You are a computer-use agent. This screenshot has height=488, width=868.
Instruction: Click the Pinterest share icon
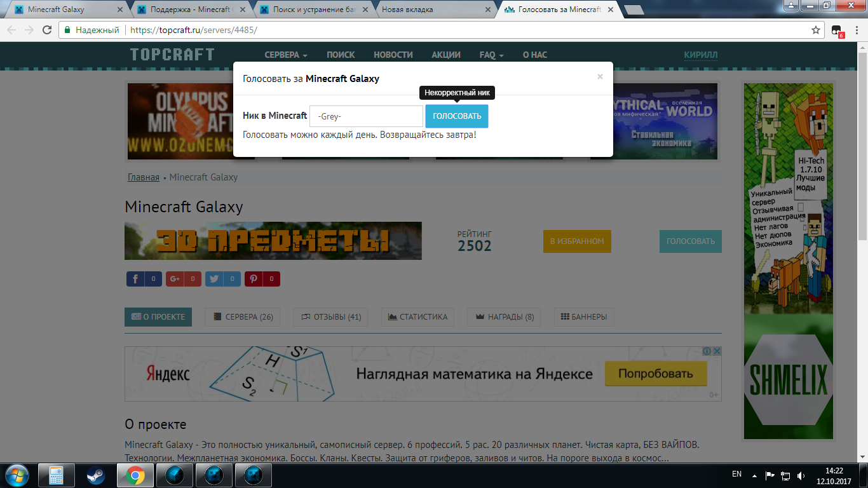coord(254,279)
